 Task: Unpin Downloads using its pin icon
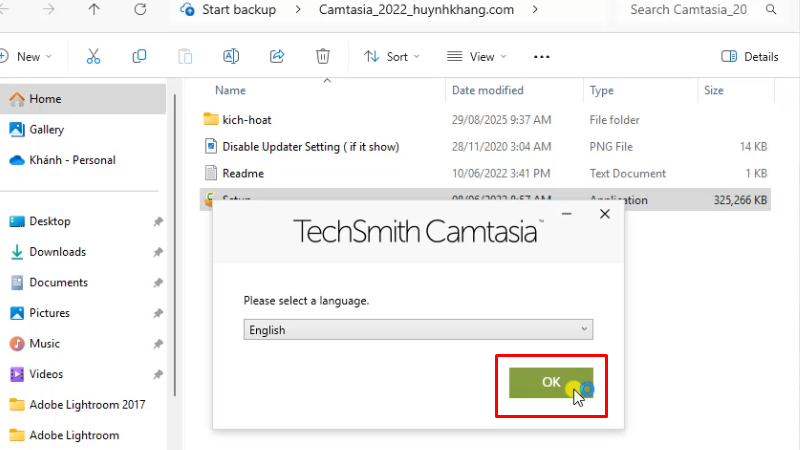click(158, 252)
